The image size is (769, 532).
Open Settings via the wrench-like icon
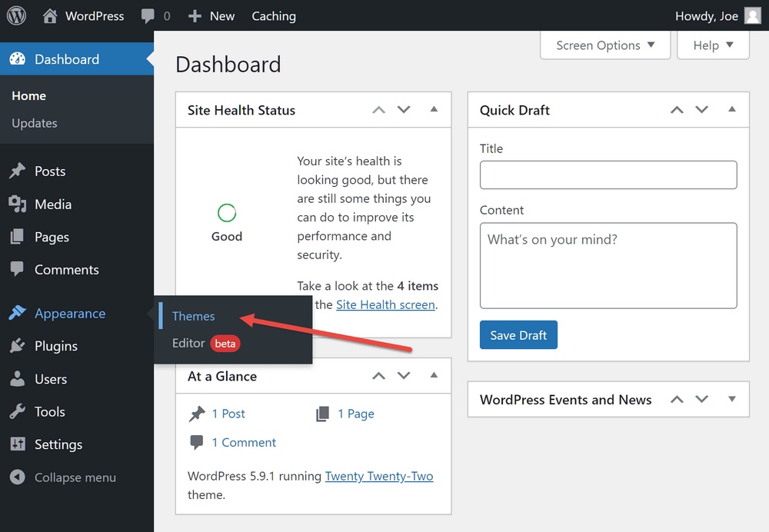click(x=17, y=444)
